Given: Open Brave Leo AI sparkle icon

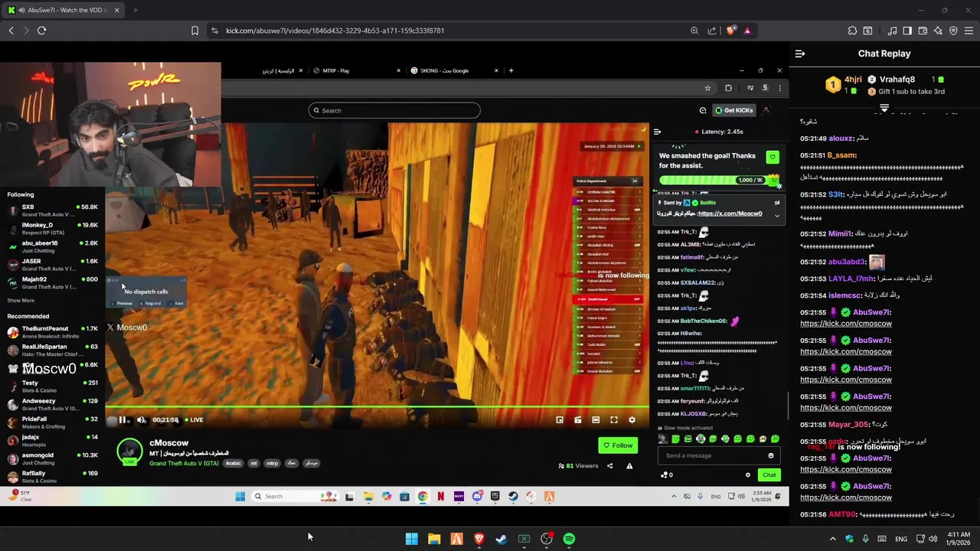Looking at the screenshot, I should tap(938, 31).
